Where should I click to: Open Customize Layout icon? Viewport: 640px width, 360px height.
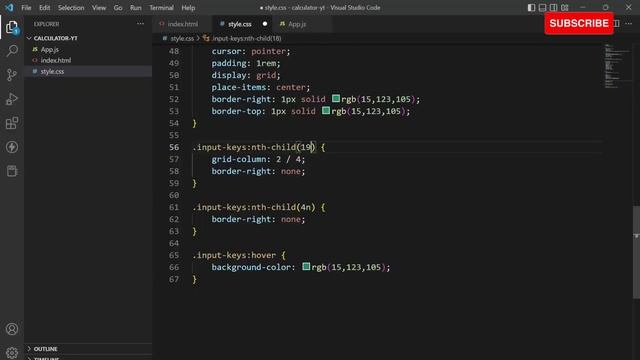pyautogui.click(x=564, y=7)
